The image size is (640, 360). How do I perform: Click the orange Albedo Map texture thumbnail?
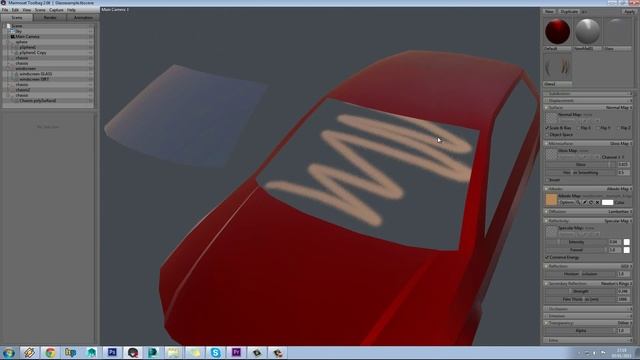[x=551, y=200]
